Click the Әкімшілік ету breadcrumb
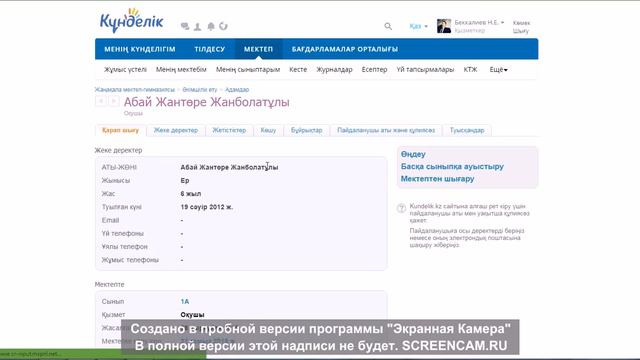Image resolution: width=640 pixels, height=360 pixels. (200, 89)
